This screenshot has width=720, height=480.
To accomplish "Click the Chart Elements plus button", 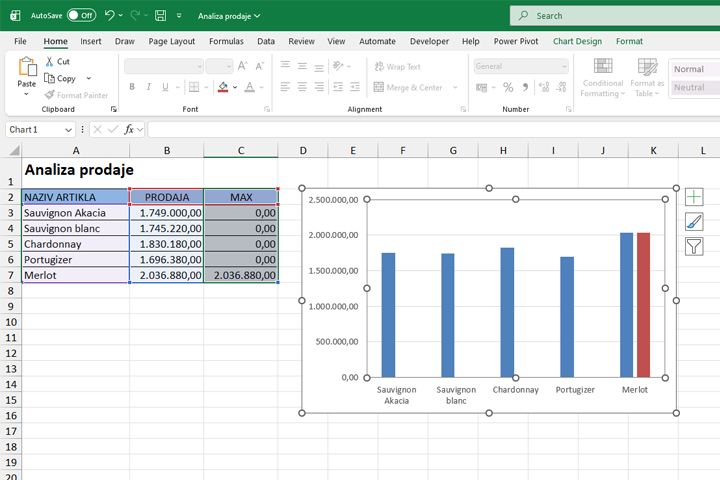I will coord(694,197).
